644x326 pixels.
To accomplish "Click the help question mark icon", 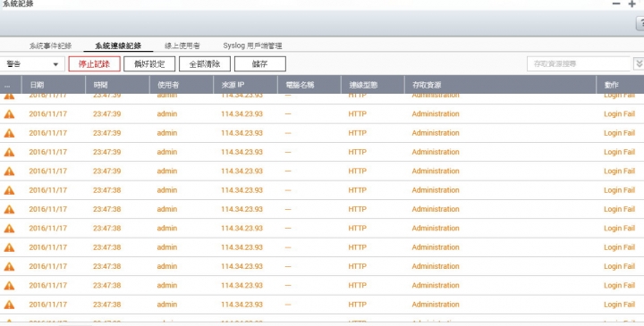I will click(640, 23).
